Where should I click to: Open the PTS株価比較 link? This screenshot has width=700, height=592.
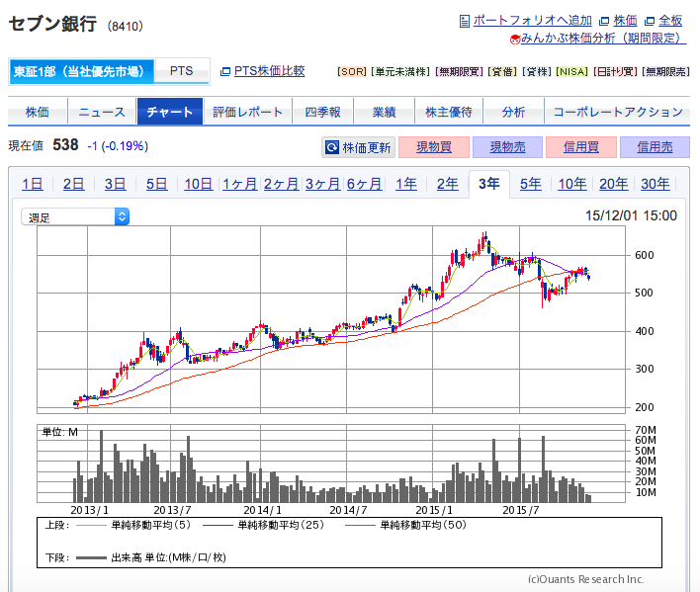[269, 71]
